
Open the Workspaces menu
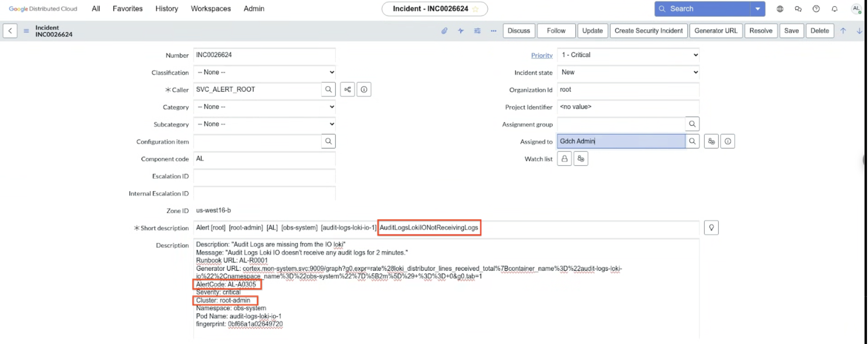point(211,9)
